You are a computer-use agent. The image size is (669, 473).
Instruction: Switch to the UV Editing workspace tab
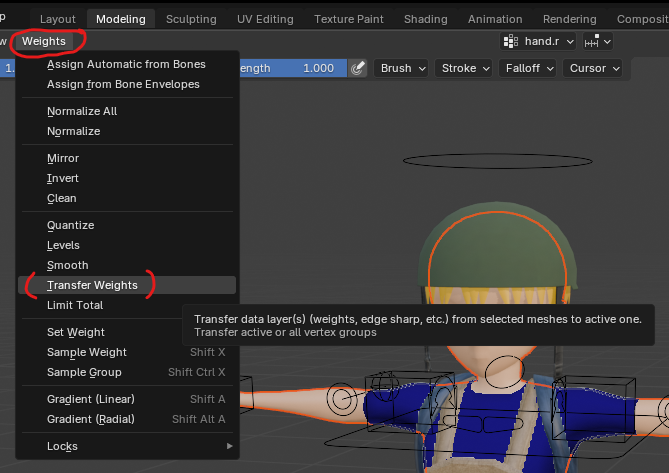265,19
